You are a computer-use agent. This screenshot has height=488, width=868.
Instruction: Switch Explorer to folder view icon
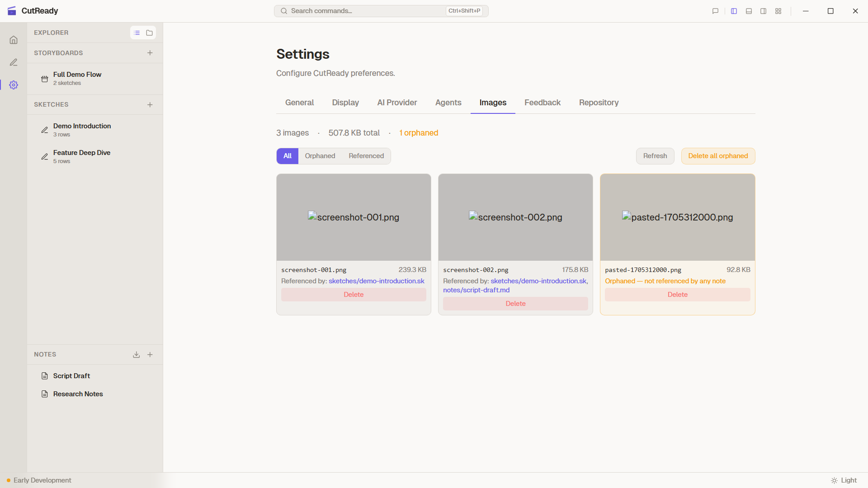tap(149, 33)
